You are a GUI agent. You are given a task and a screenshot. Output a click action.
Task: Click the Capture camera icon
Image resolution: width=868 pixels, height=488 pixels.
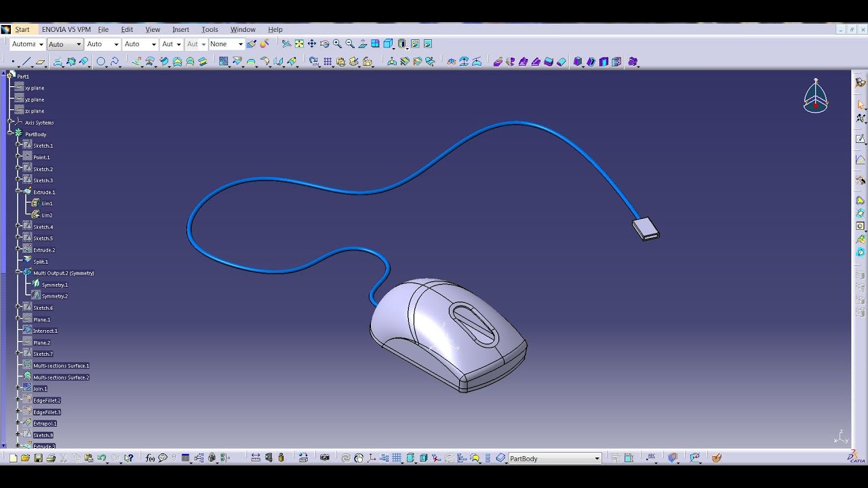pyautogui.click(x=325, y=458)
